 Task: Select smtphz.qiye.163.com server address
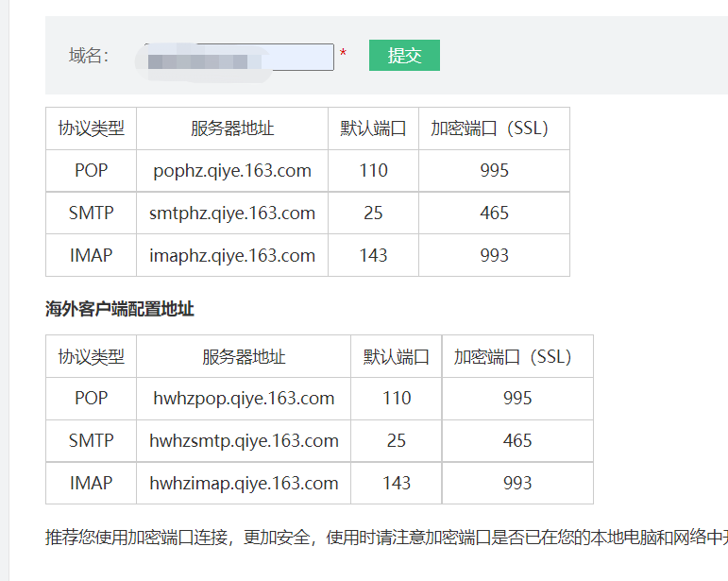(x=232, y=214)
